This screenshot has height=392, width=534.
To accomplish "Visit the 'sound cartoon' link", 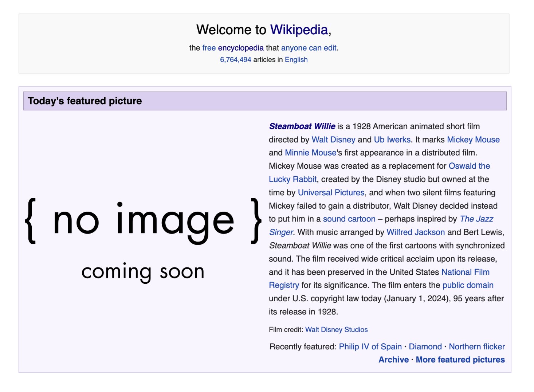I will pyautogui.click(x=349, y=219).
